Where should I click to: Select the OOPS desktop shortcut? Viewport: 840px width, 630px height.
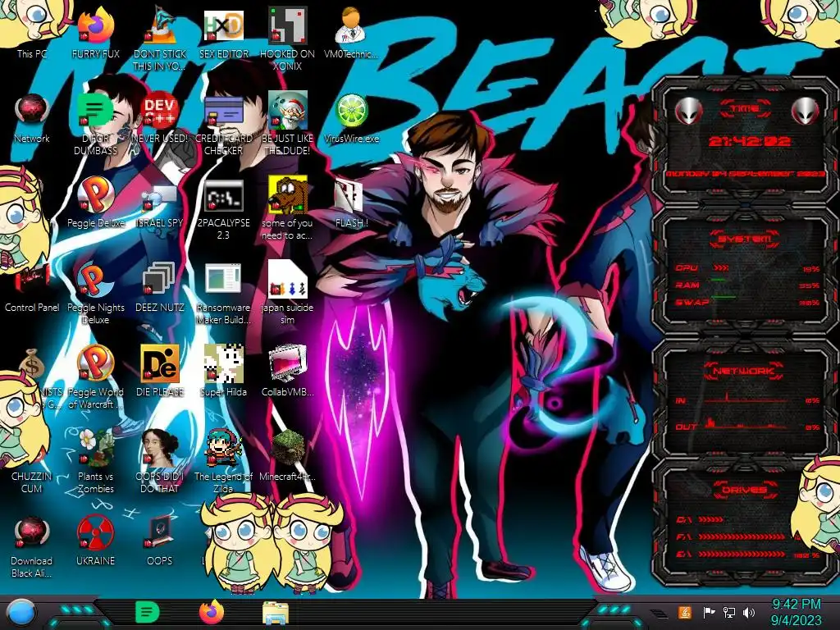click(159, 541)
